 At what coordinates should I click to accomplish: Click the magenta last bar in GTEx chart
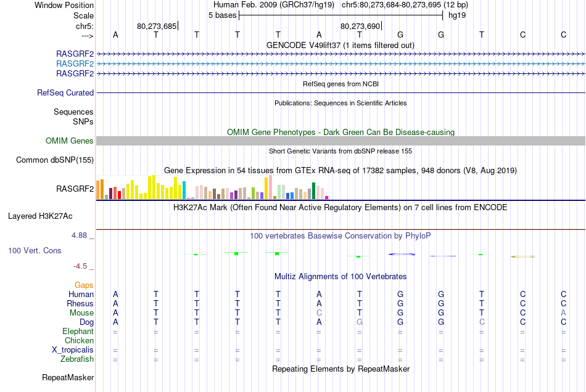pyautogui.click(x=327, y=197)
